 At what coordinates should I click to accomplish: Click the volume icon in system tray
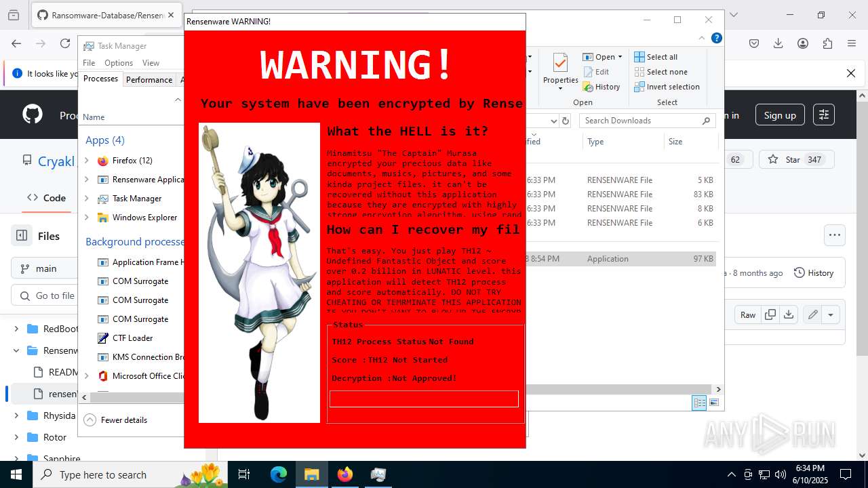[x=781, y=474]
